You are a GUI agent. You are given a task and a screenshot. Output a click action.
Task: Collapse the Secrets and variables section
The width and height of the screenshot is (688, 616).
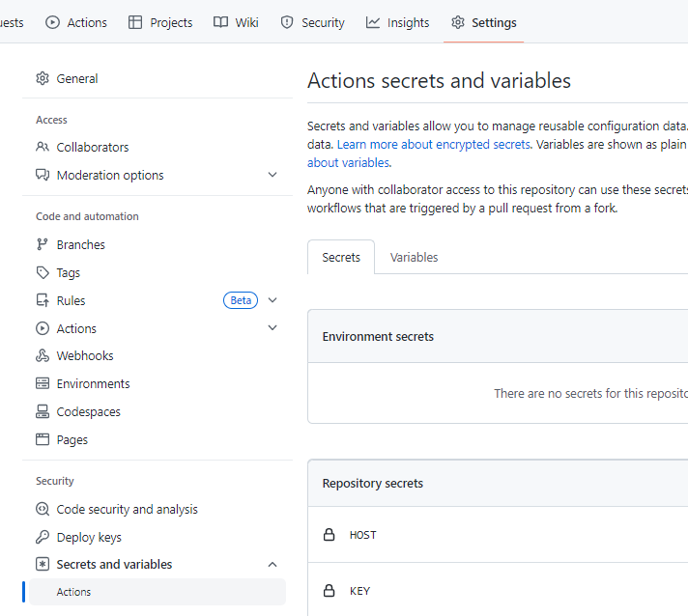272,565
